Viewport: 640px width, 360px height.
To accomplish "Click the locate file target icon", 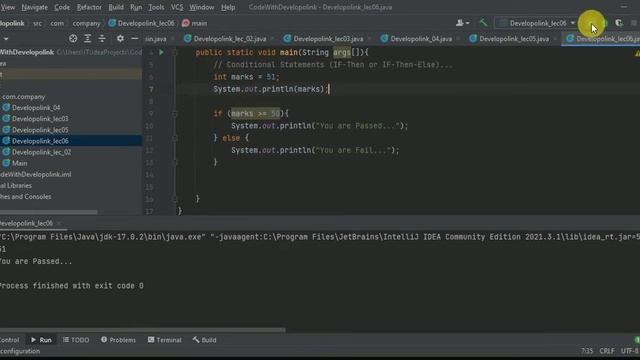I will [73, 38].
